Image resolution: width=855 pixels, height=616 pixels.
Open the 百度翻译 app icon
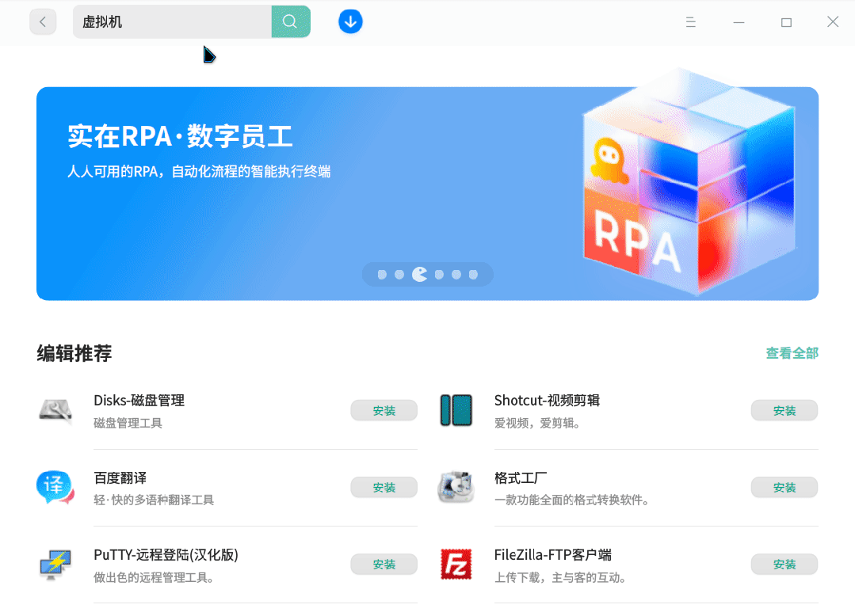click(x=55, y=487)
